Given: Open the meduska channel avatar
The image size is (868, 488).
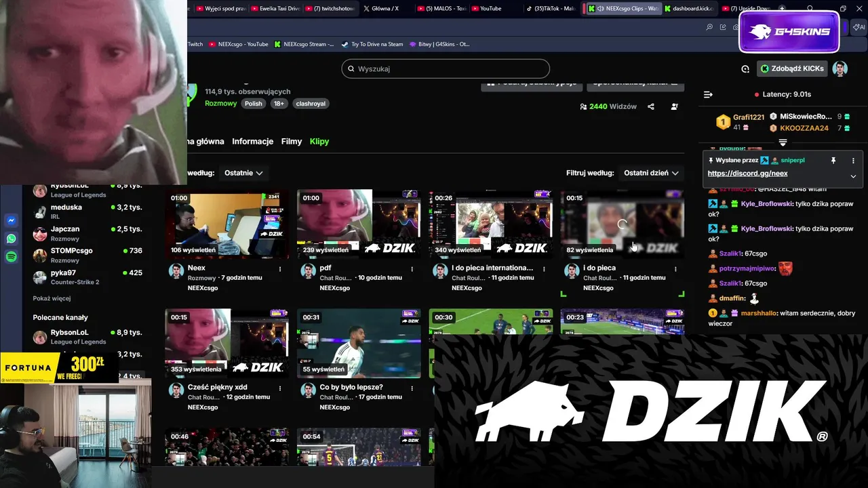Looking at the screenshot, I should coord(40,212).
